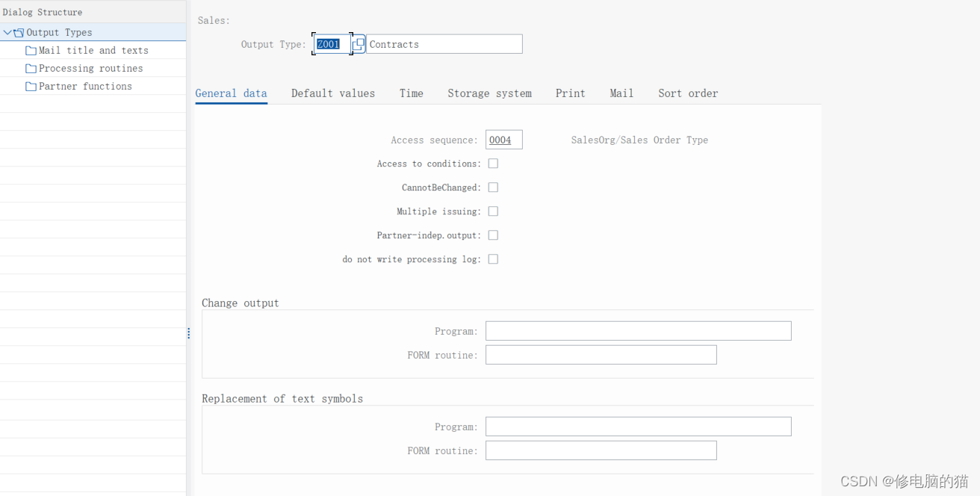Select the Time tab

tap(411, 93)
